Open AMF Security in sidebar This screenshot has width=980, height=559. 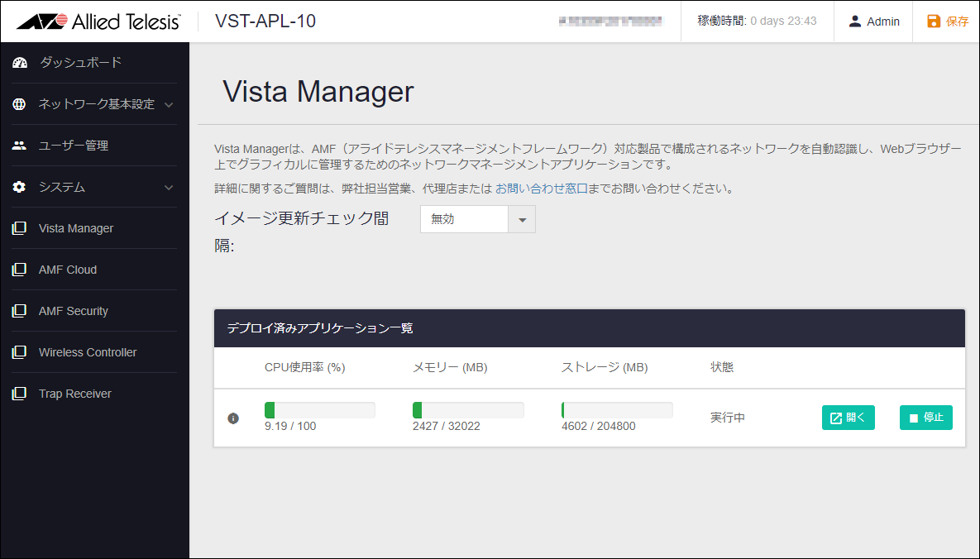click(x=73, y=311)
